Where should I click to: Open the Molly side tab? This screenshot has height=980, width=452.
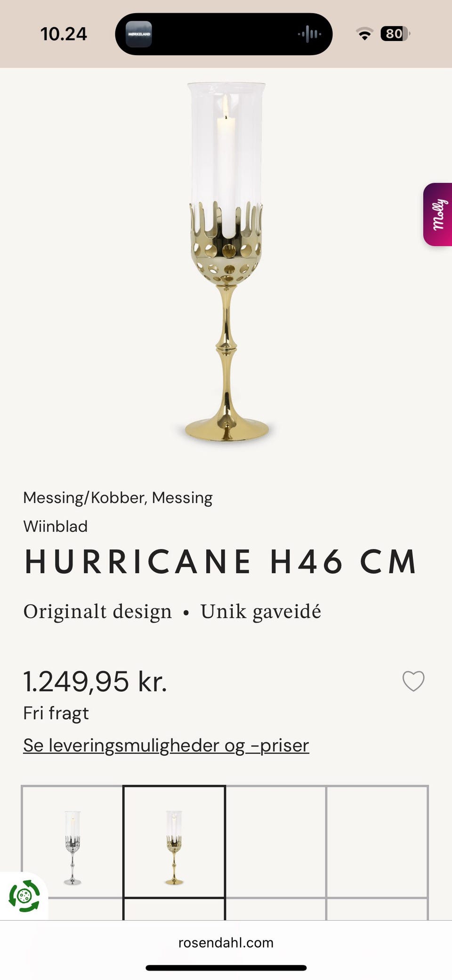coord(438,214)
